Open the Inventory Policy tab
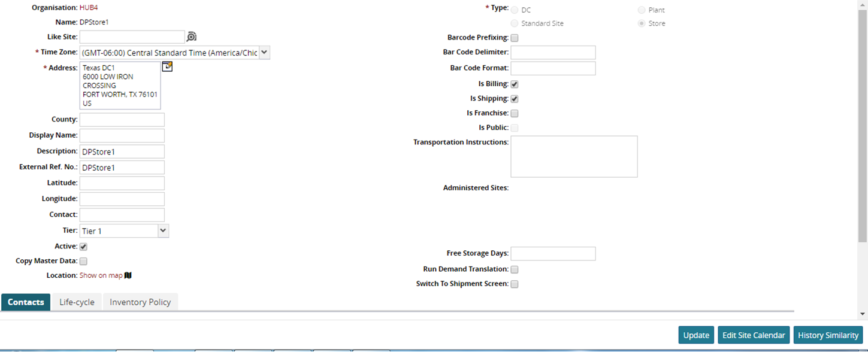This screenshot has width=868, height=352. pyautogui.click(x=140, y=302)
